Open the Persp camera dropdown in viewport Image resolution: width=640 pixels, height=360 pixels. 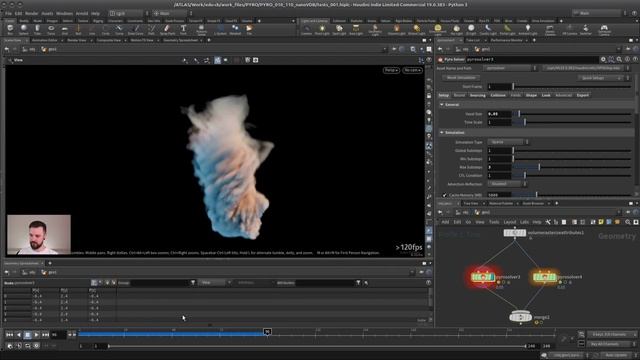pos(391,70)
